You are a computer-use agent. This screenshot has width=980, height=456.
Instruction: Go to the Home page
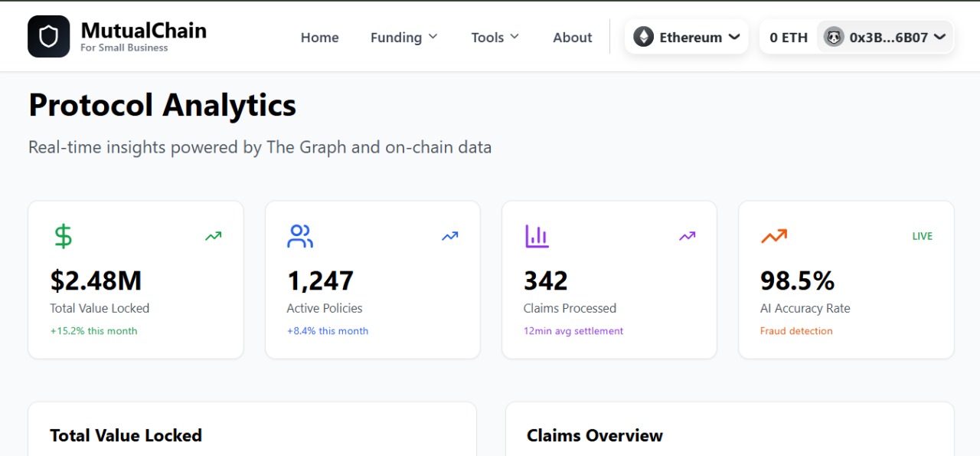[x=319, y=37]
